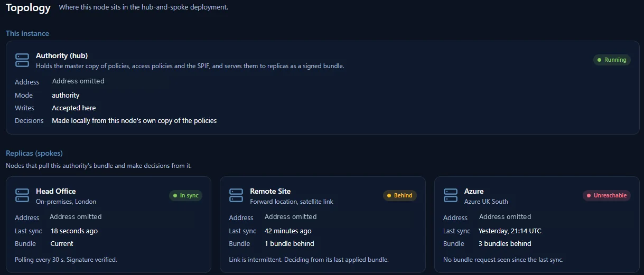Click 'On-premises, London' subtitle
The width and height of the screenshot is (644, 275).
pos(66,202)
